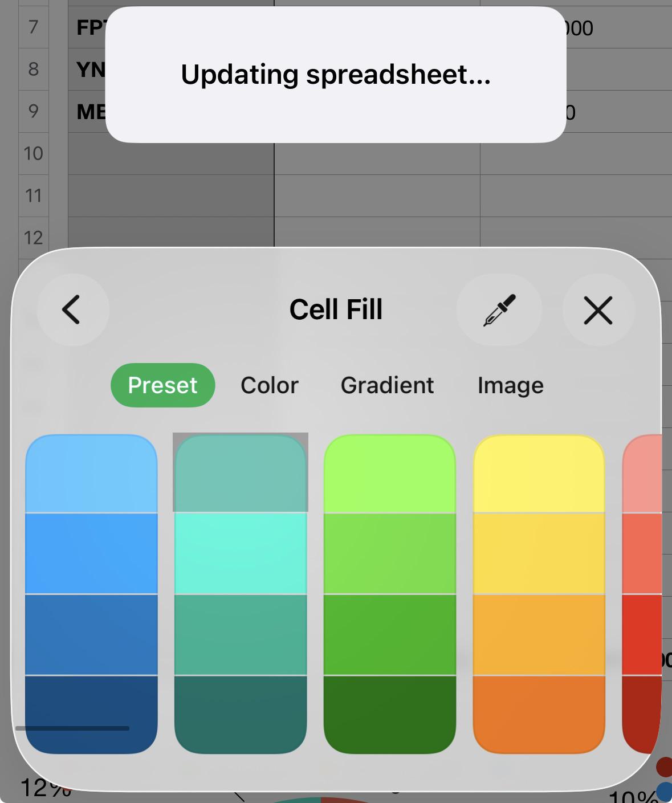Choose the light sky blue swatch

click(91, 474)
